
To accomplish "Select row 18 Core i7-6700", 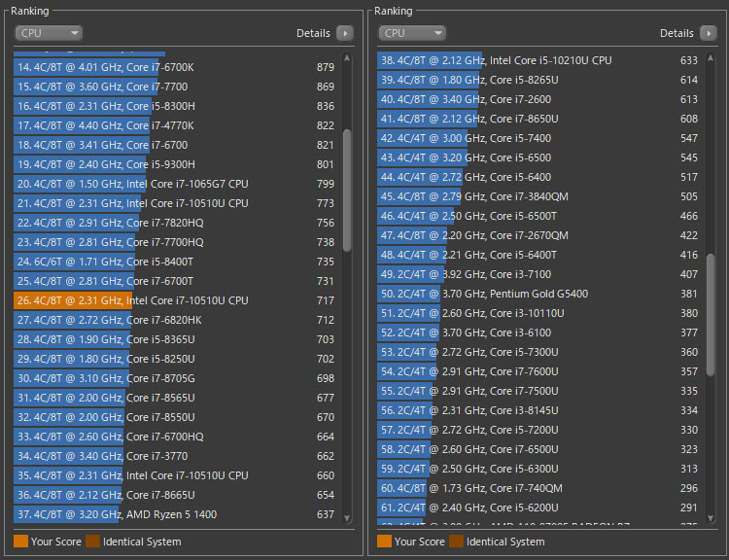I will 176,145.
